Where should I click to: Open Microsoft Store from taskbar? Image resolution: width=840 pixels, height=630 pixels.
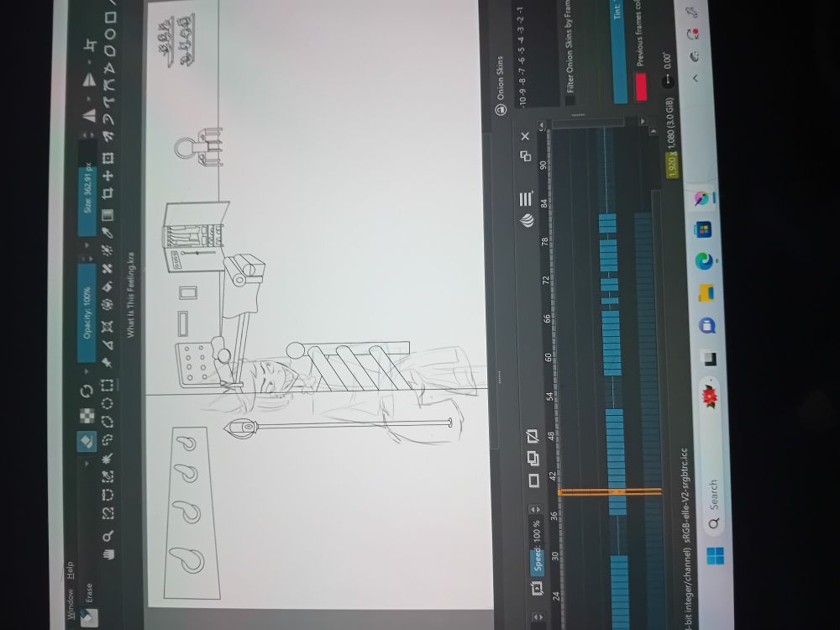click(x=702, y=230)
